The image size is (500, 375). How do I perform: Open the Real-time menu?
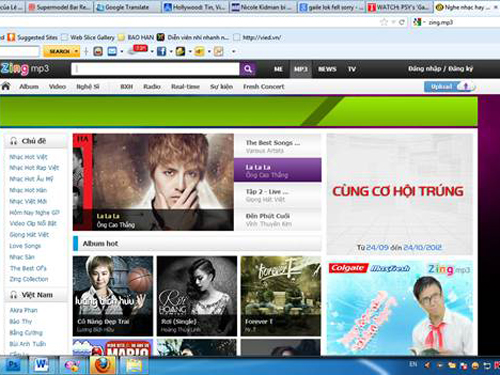click(x=185, y=87)
